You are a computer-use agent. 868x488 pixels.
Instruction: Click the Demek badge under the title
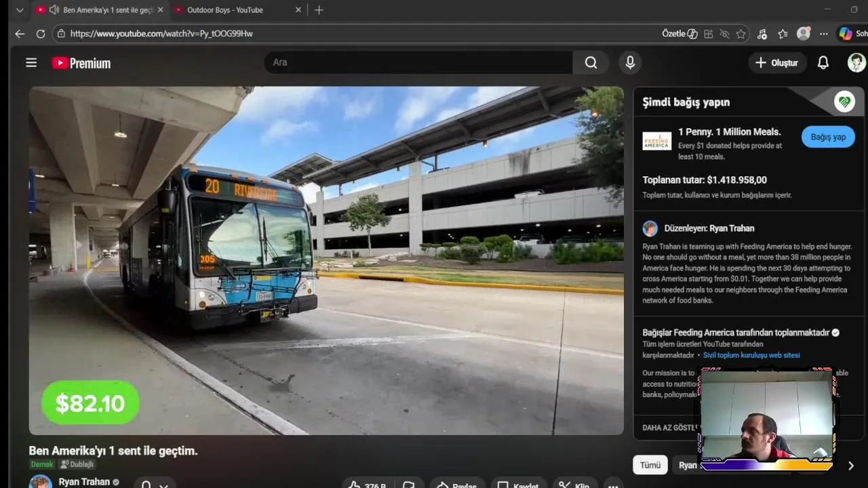[42, 464]
